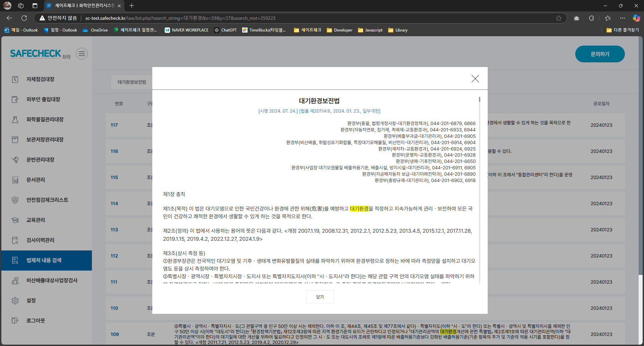
Task: Open 문서관리 menu item
Action: pos(47,180)
